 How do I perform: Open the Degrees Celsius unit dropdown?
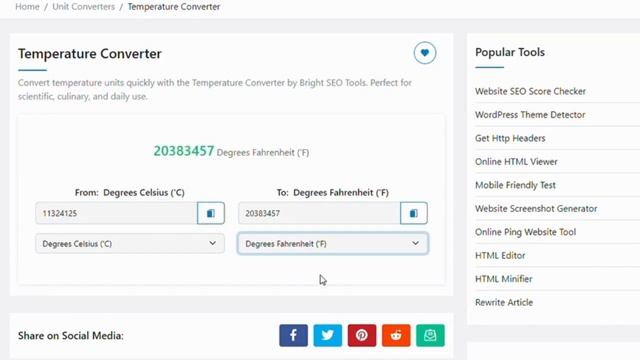(x=130, y=244)
